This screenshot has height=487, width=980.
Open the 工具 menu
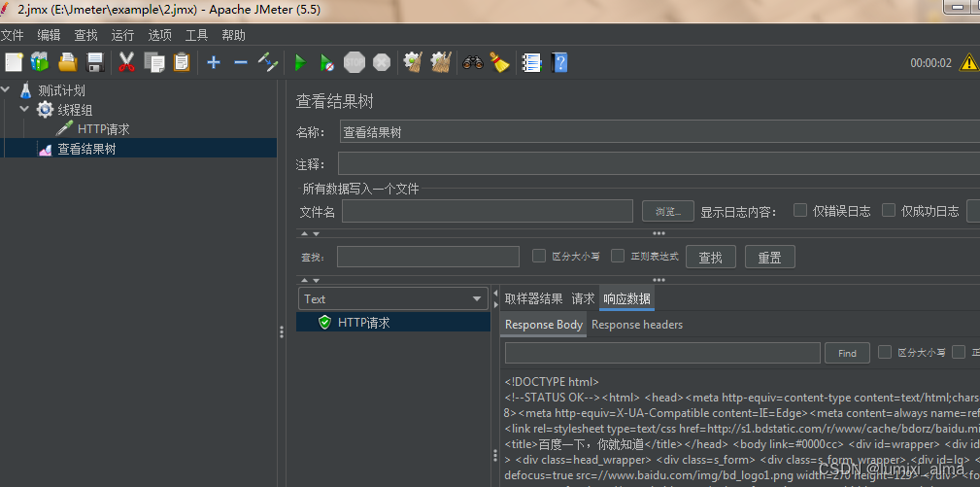click(x=197, y=35)
